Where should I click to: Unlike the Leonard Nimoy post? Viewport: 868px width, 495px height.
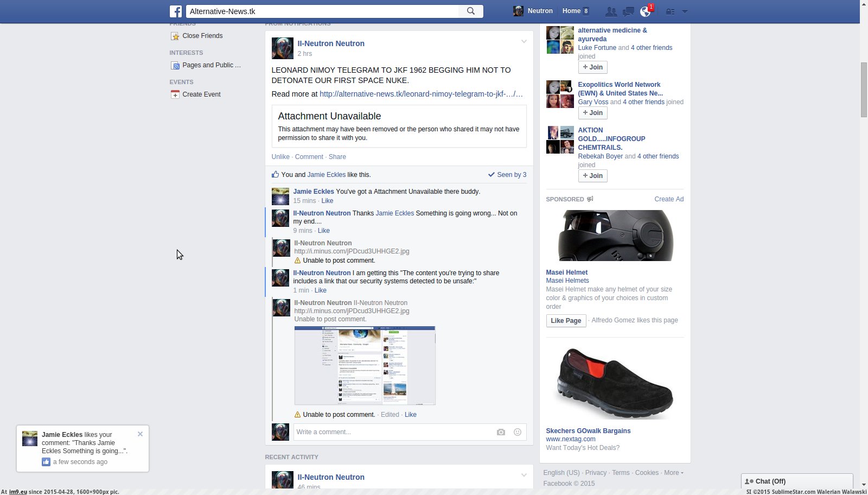click(280, 157)
